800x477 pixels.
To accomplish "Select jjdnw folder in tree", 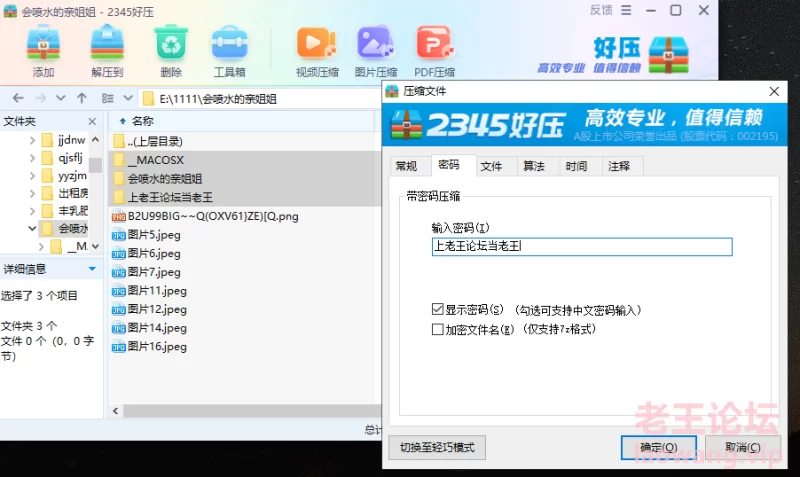I will point(71,140).
